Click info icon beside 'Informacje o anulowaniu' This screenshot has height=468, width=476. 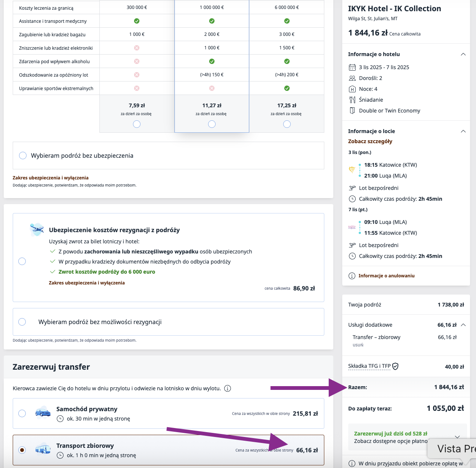[352, 276]
